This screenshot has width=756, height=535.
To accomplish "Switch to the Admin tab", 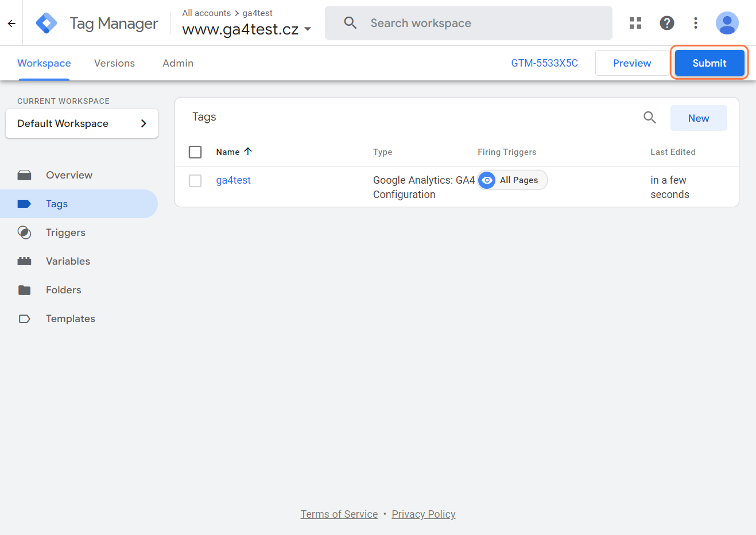I will pyautogui.click(x=178, y=63).
